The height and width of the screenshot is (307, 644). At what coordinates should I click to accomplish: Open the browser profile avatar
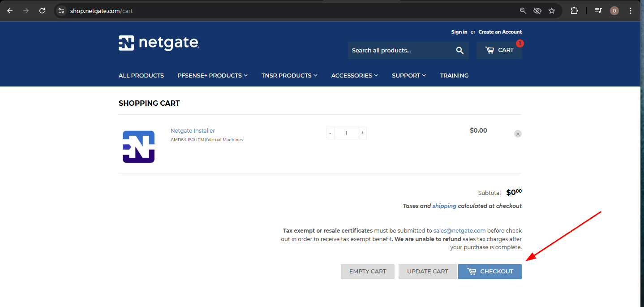click(x=614, y=11)
